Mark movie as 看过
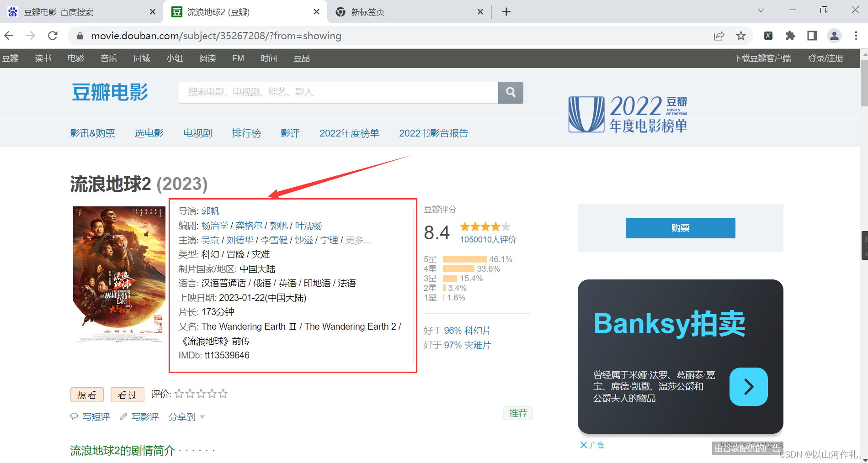This screenshot has height=463, width=868. coord(127,395)
